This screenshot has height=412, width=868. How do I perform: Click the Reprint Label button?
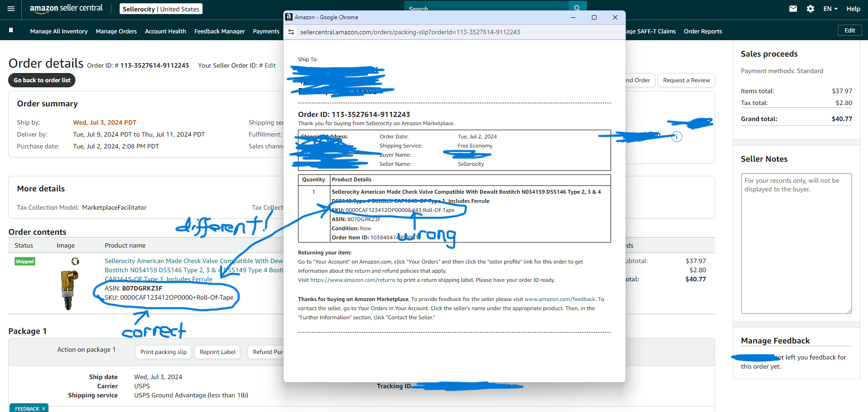pos(218,352)
